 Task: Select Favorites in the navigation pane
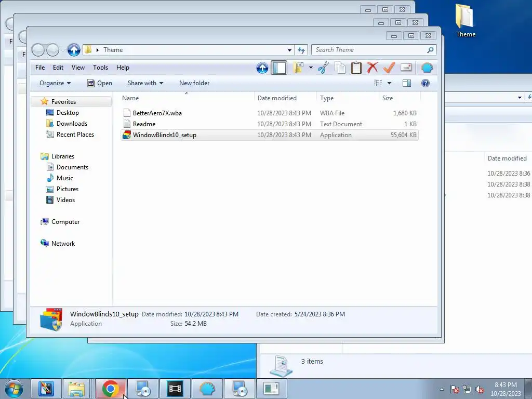coord(63,102)
